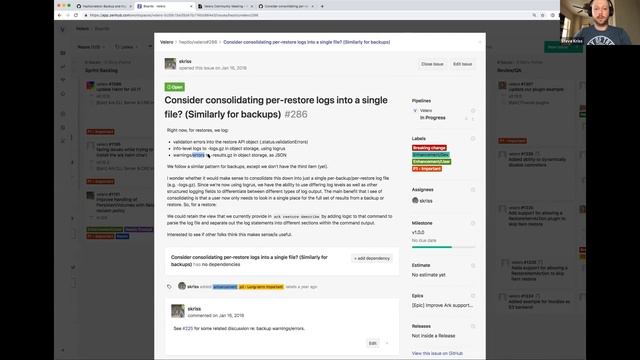The image size is (640, 360).
Task: Click 'Not inside a Release' text
Action: [433, 336]
